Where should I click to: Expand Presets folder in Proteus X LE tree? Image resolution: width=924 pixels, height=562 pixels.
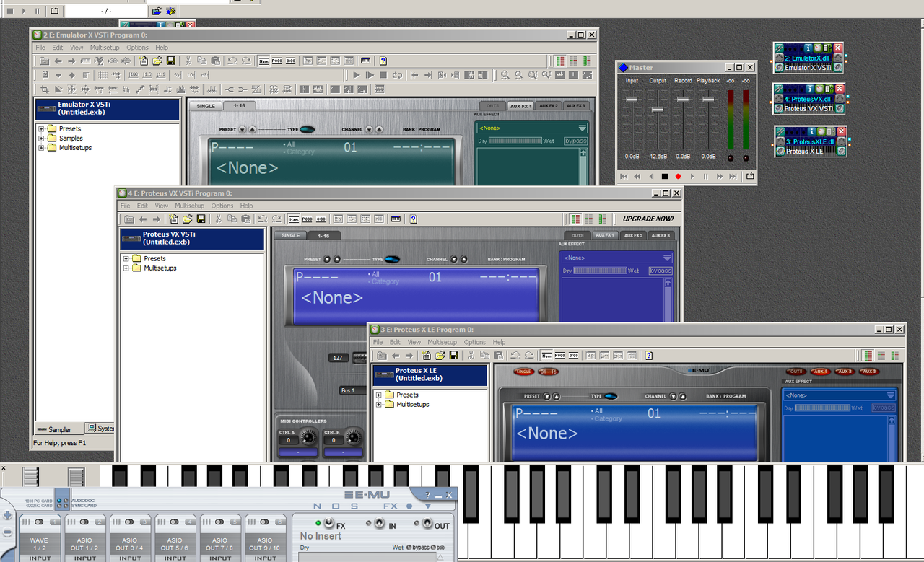(x=379, y=395)
